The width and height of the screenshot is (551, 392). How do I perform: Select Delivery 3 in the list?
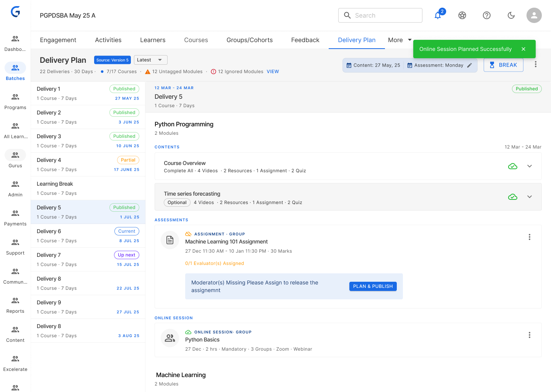88,141
